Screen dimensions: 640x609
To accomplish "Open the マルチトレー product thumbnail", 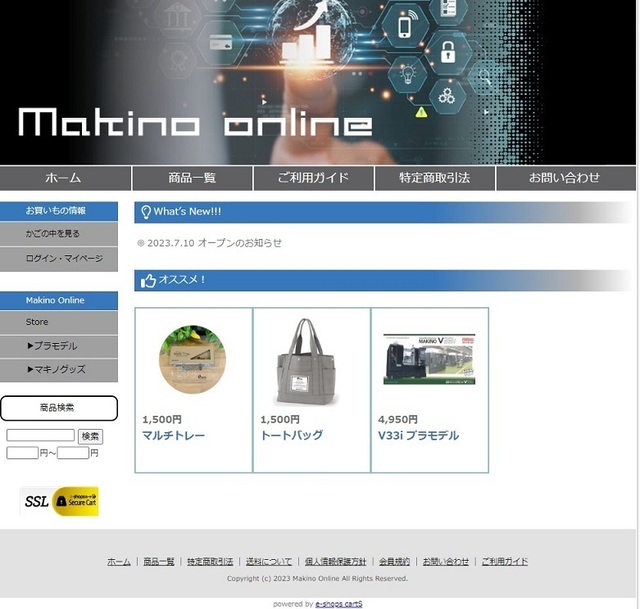I will click(x=192, y=359).
